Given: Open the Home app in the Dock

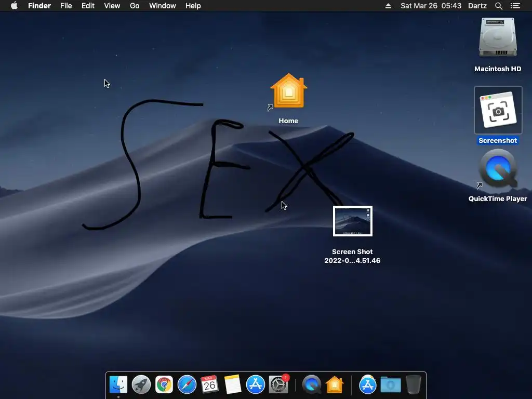Looking at the screenshot, I should click(x=335, y=385).
